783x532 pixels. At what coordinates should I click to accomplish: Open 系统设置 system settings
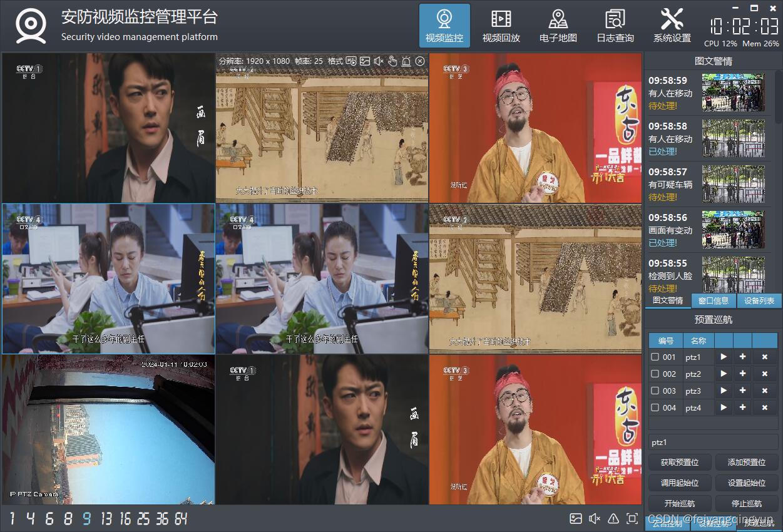[672, 25]
